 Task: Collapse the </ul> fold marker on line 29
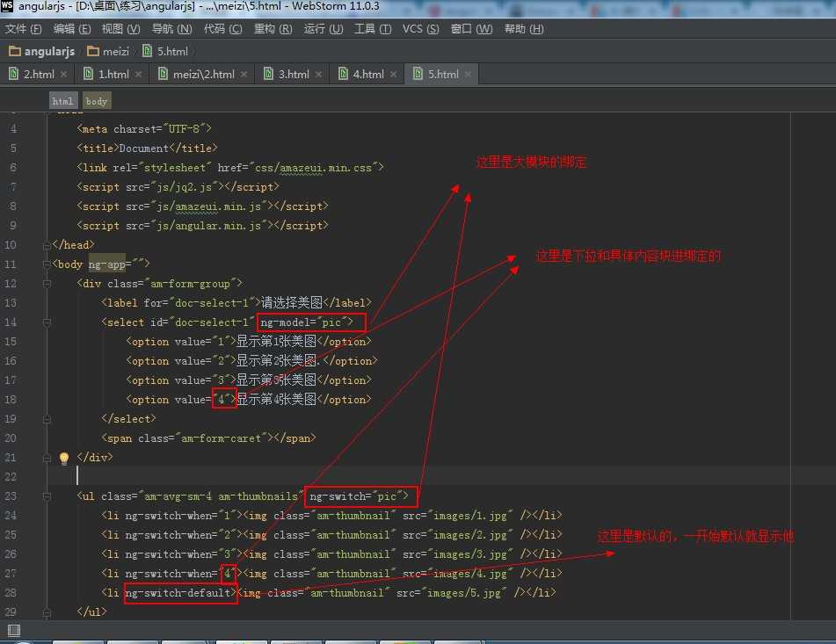[x=47, y=613]
